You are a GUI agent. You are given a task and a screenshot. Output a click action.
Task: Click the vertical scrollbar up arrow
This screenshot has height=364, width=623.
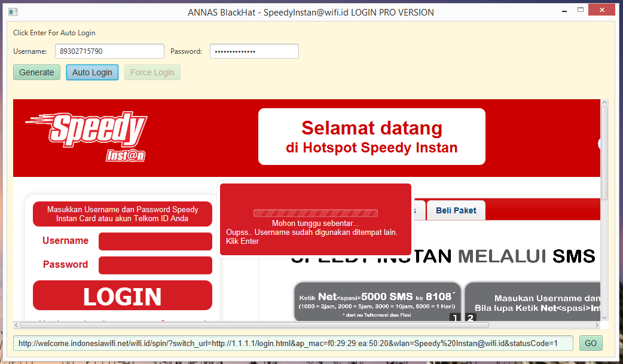604,103
